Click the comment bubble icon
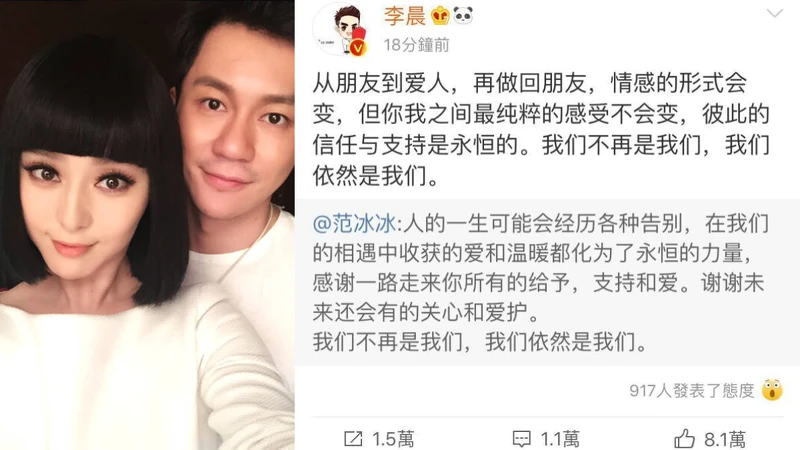This screenshot has width=800, height=450. pyautogui.click(x=521, y=438)
